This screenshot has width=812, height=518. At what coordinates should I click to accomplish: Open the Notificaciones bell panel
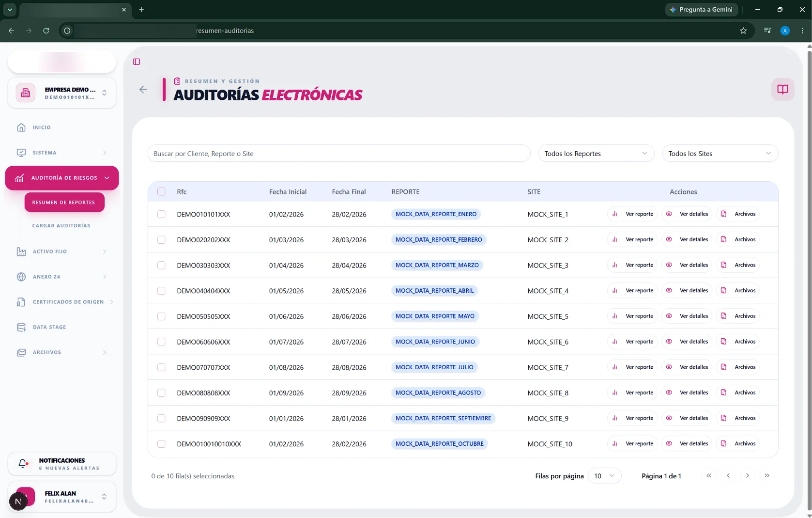(61, 464)
